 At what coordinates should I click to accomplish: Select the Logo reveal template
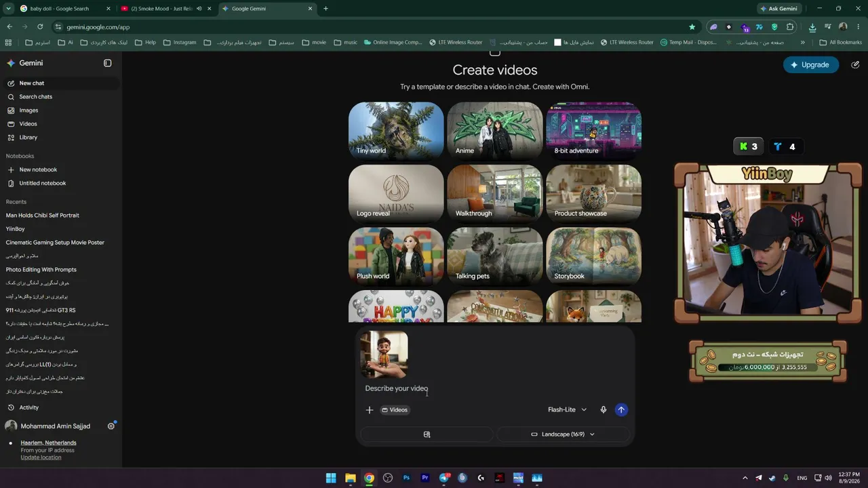tap(396, 194)
